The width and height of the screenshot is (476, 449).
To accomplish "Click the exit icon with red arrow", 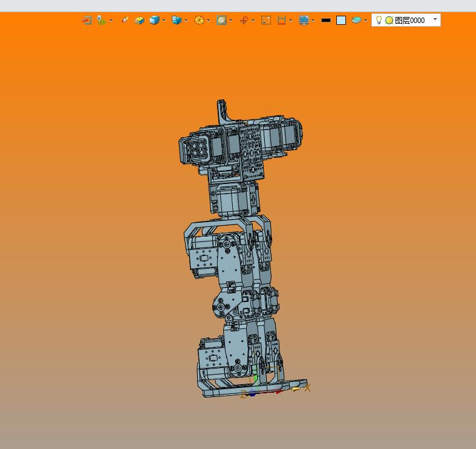I will tap(87, 21).
